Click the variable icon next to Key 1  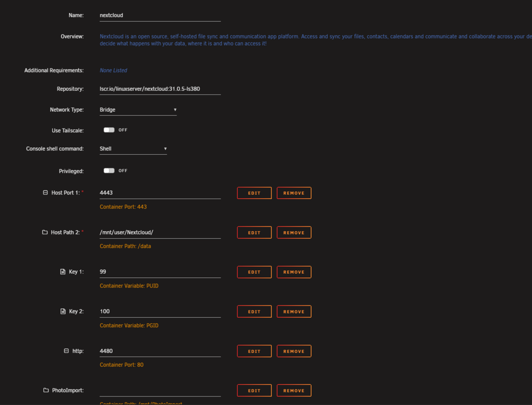coord(63,272)
